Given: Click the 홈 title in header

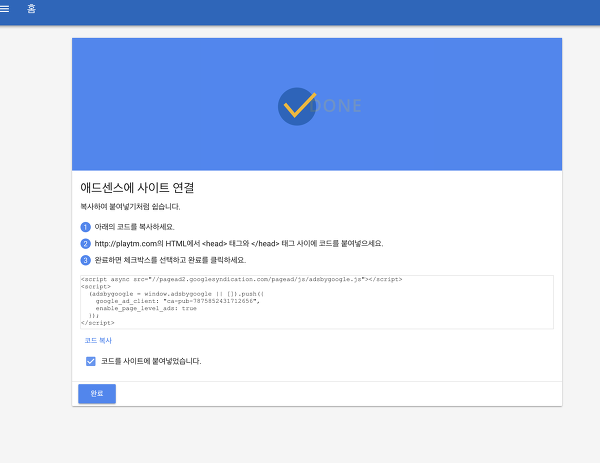Looking at the screenshot, I should point(31,8).
